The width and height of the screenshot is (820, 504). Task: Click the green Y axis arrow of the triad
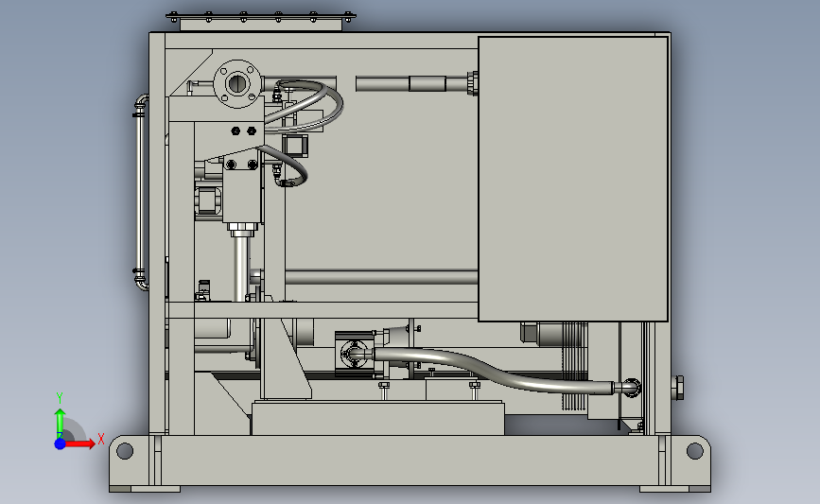60,423
